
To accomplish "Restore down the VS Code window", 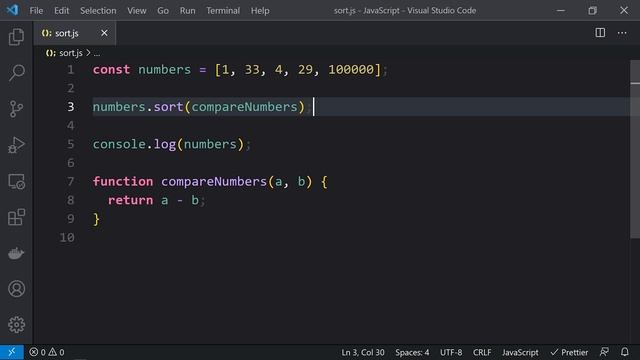I will tap(592, 11).
